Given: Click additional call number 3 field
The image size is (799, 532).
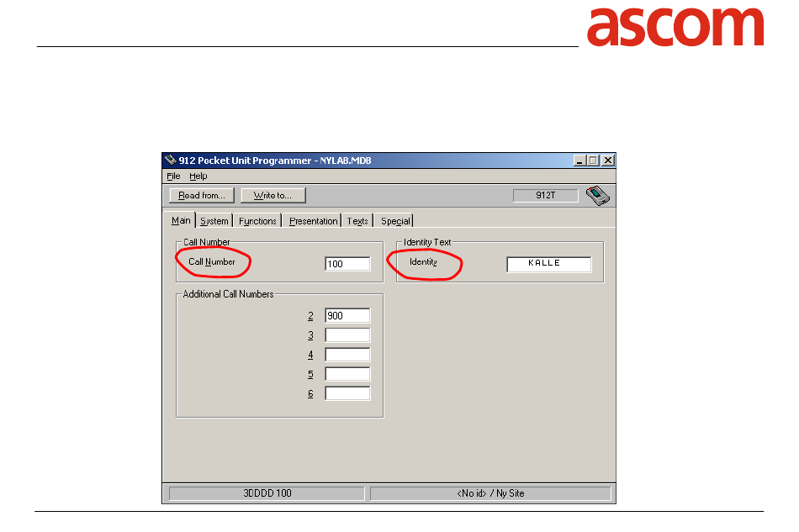Looking at the screenshot, I should tap(347, 335).
